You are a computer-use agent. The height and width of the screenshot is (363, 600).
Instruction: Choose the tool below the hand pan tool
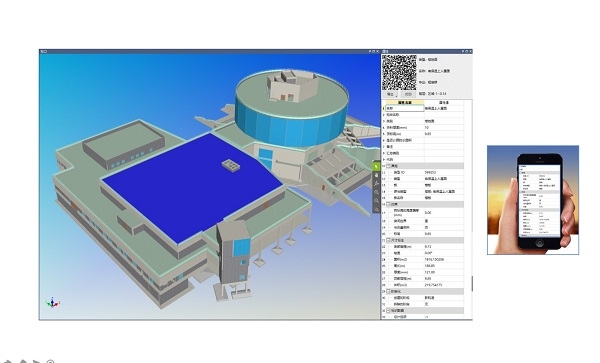pyautogui.click(x=376, y=184)
